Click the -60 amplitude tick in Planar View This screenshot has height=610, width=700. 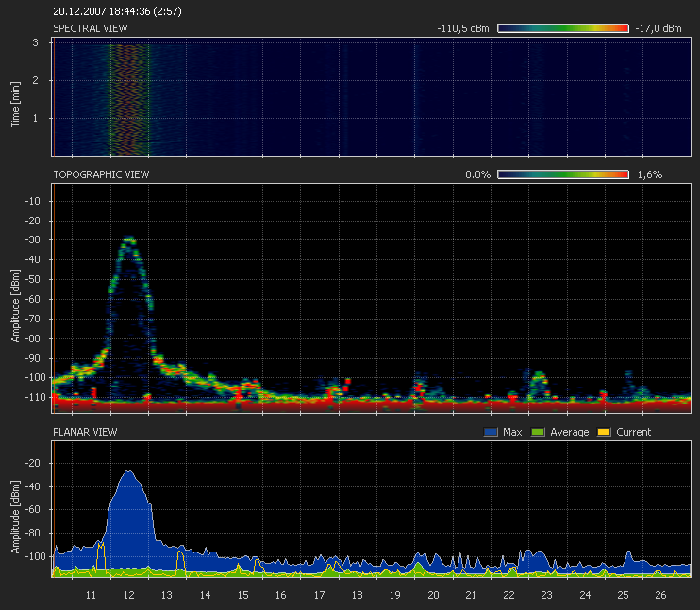pyautogui.click(x=32, y=509)
